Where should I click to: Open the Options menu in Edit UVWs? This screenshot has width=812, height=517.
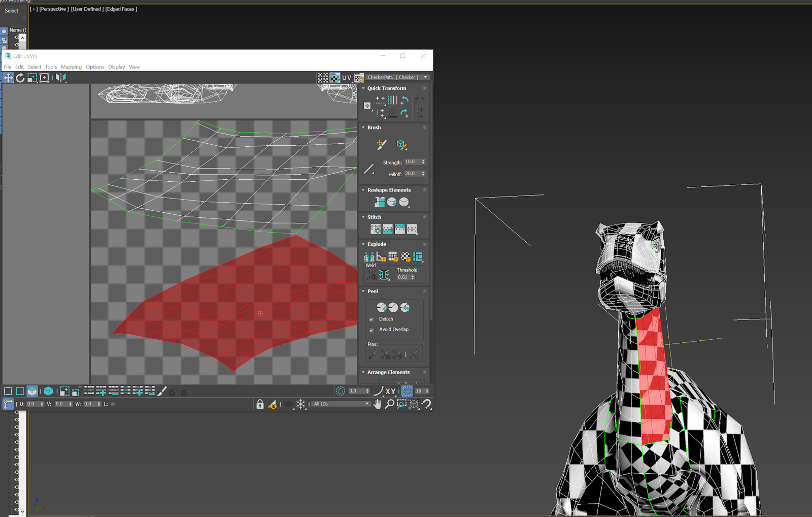coord(95,67)
